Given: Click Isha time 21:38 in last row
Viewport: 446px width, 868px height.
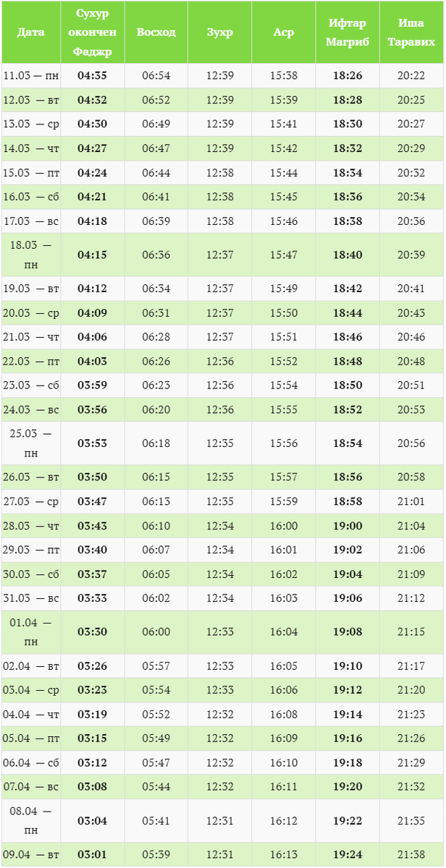Looking at the screenshot, I should tap(411, 854).
